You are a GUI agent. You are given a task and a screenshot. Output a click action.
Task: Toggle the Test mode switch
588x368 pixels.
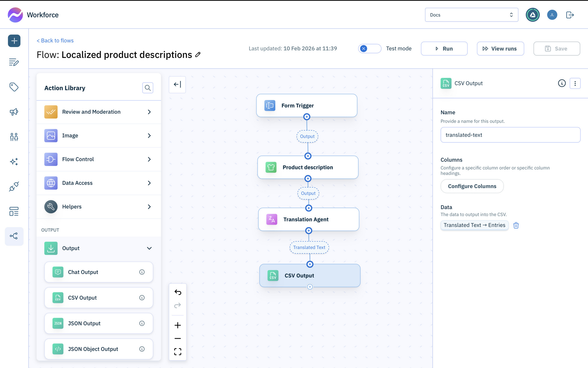pyautogui.click(x=369, y=49)
